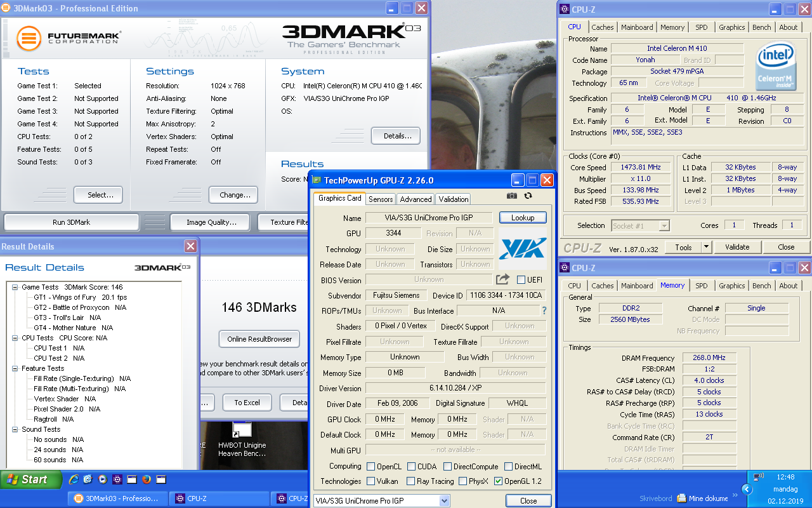Open the GPU selection dropdown in GPU-Z
Image resolution: width=812 pixels, height=508 pixels.
tap(445, 501)
